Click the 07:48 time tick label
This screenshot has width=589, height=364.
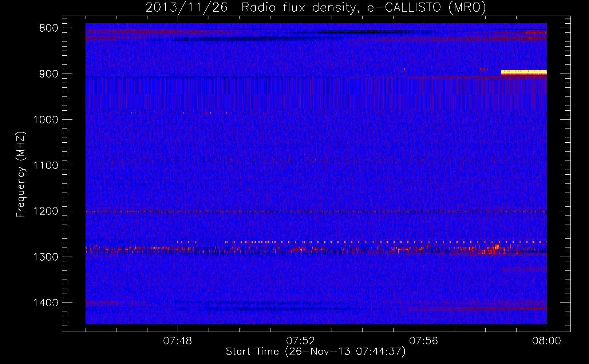pyautogui.click(x=178, y=341)
